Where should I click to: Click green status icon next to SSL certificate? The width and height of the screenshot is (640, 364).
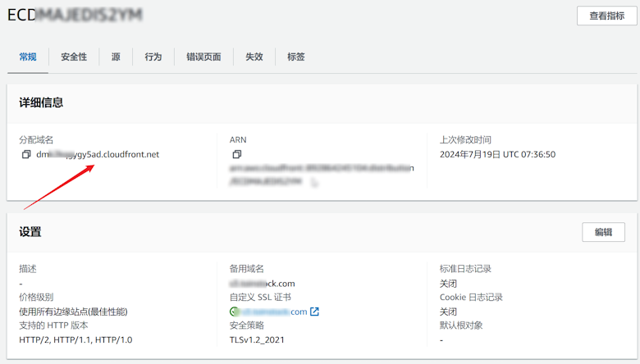point(234,312)
